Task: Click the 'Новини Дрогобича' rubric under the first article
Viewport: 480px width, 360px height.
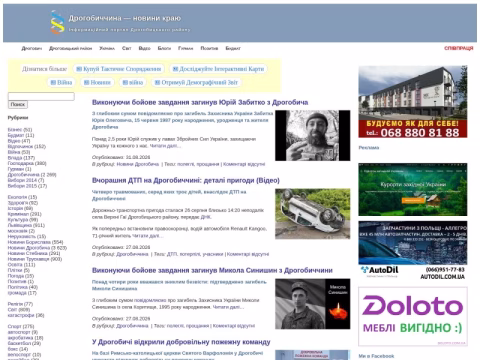Action: pyautogui.click(x=138, y=164)
